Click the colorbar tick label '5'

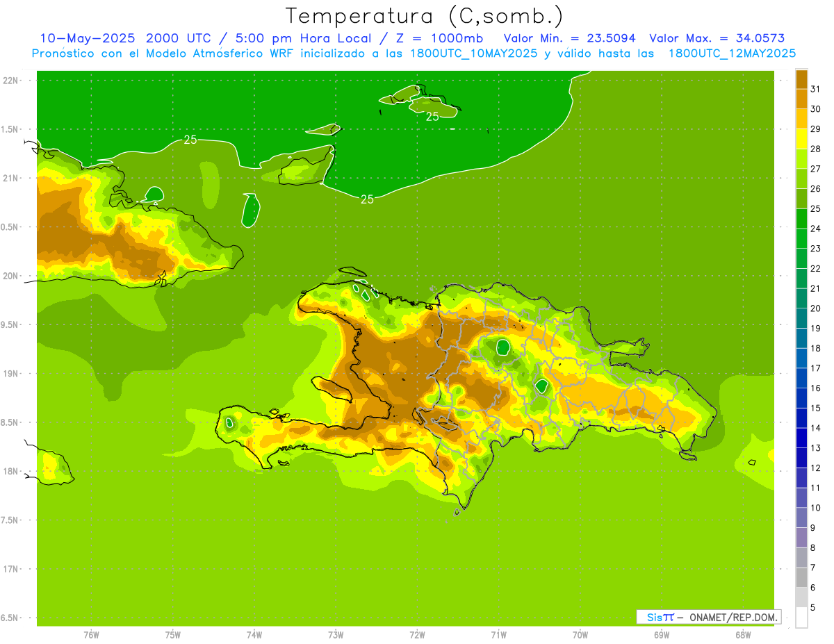[813, 608]
